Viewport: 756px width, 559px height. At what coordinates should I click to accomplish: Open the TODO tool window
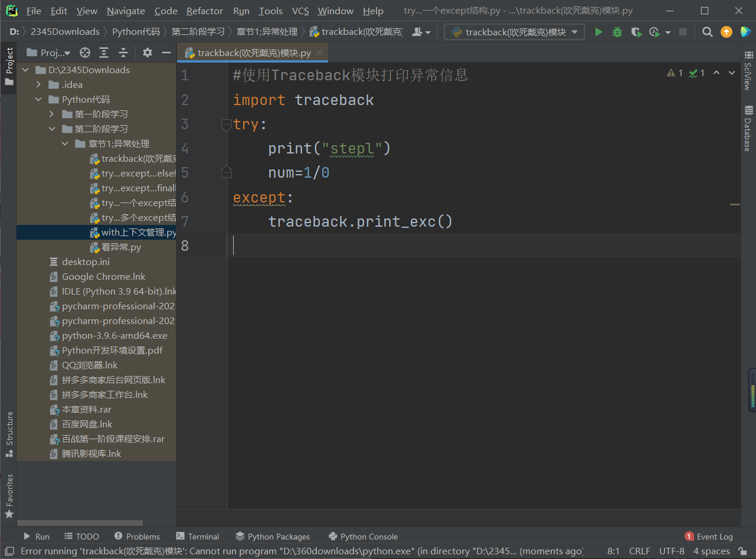click(81, 537)
